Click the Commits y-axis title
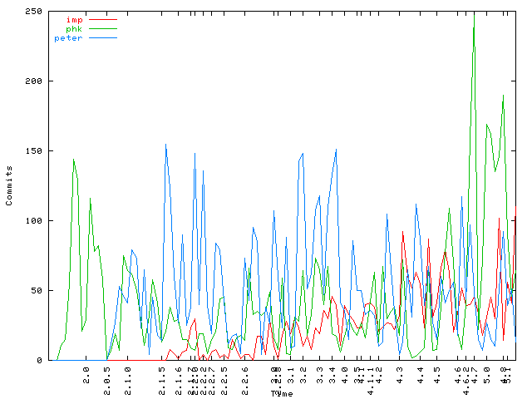The width and height of the screenshot is (532, 399). click(x=9, y=185)
